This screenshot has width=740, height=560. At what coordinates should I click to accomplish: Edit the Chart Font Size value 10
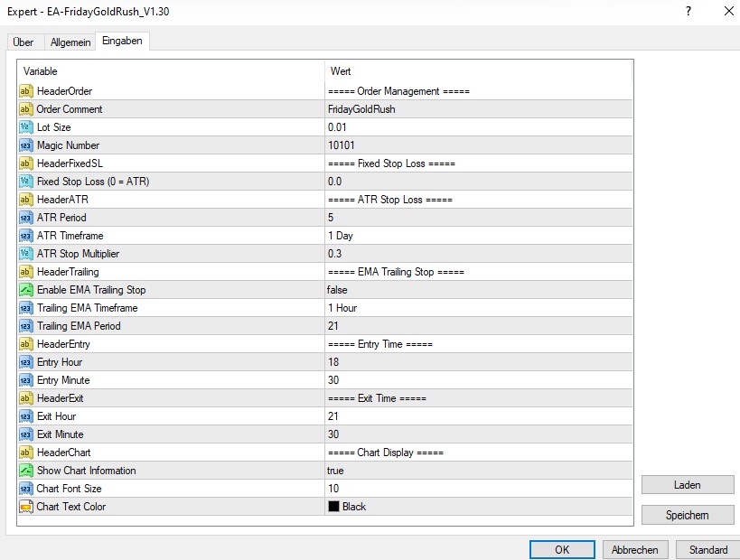click(x=479, y=489)
